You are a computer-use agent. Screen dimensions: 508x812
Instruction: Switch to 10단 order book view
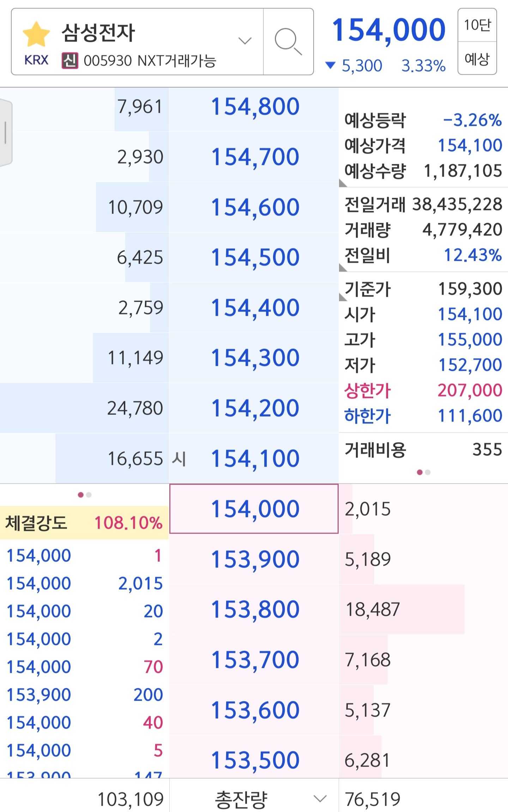pos(477,25)
